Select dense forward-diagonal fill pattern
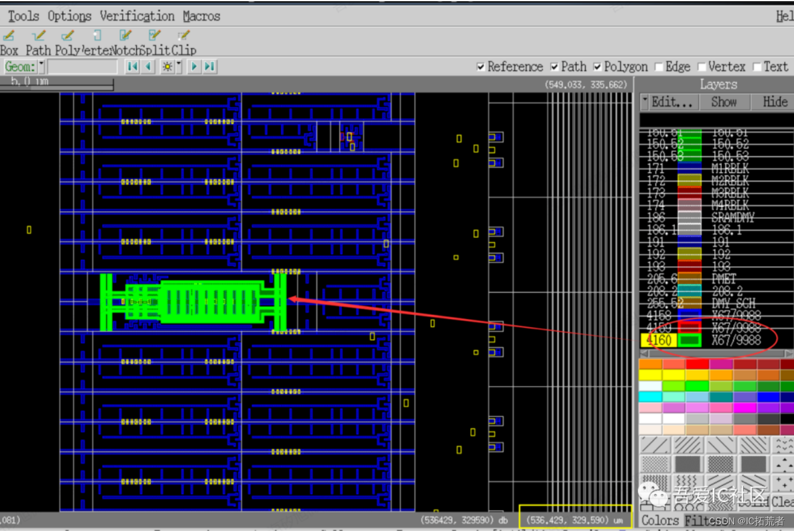 (x=687, y=445)
